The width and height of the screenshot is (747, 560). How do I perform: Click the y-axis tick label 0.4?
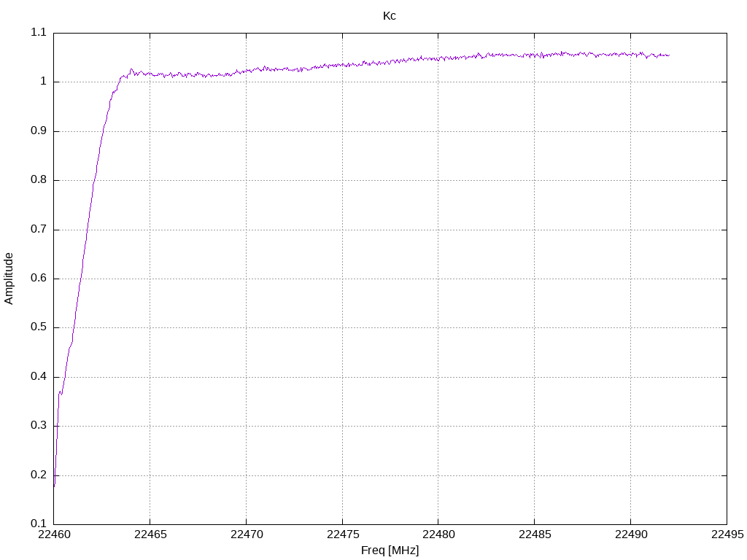point(39,377)
